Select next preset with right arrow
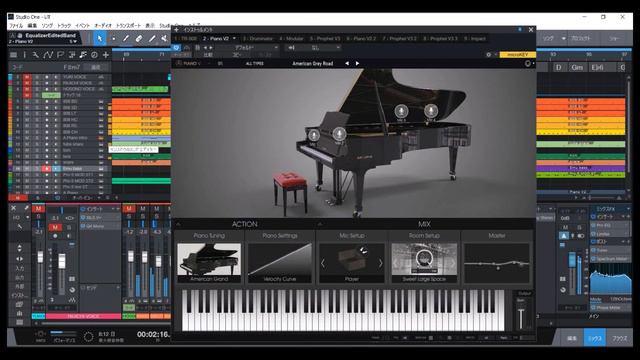This screenshot has height=360, width=640. click(x=357, y=63)
